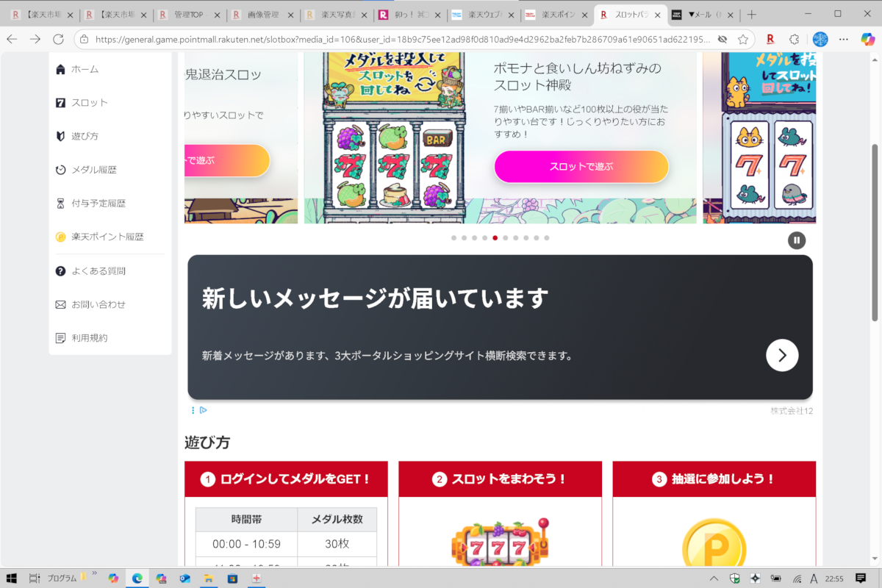Click the taskbar clock showing 22:55
Screen dimensions: 882x588
point(834,578)
